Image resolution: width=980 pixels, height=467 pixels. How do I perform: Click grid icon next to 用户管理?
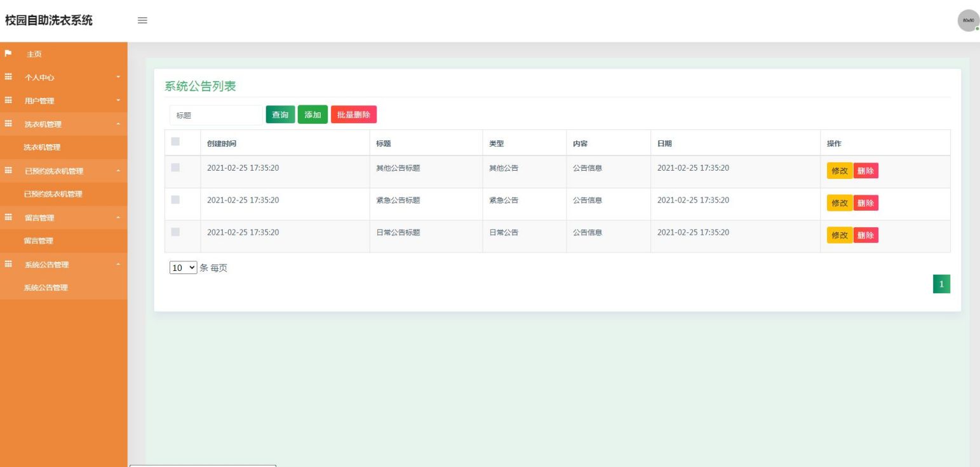pyautogui.click(x=8, y=100)
